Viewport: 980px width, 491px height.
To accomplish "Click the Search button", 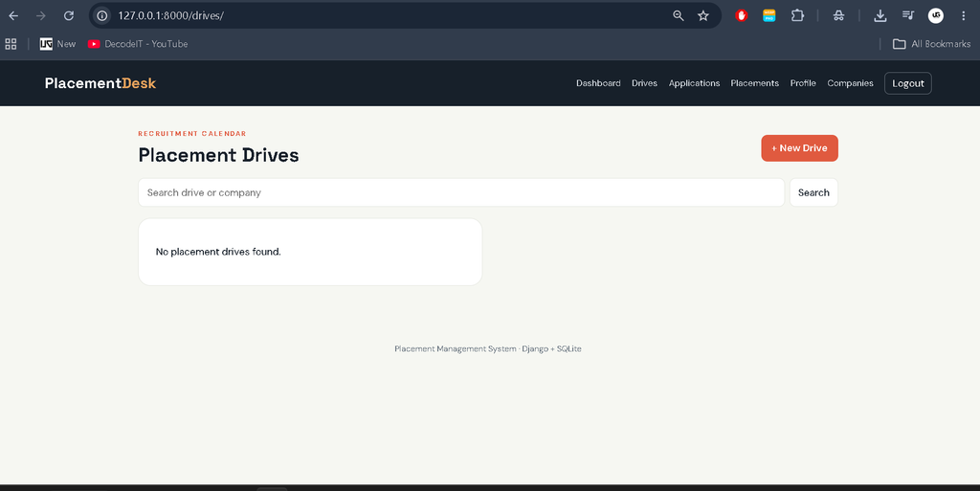I will click(x=813, y=192).
